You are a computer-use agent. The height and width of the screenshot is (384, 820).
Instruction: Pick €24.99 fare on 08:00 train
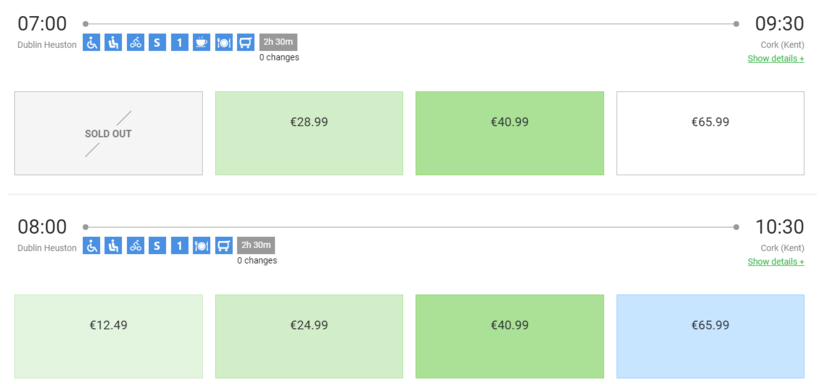(x=309, y=336)
